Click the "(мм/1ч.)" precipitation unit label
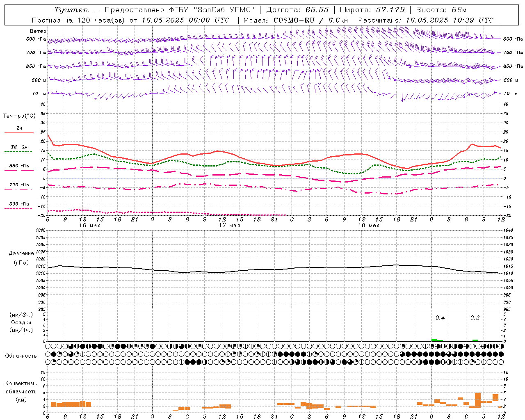This screenshot has height=420, width=525. [x=21, y=330]
